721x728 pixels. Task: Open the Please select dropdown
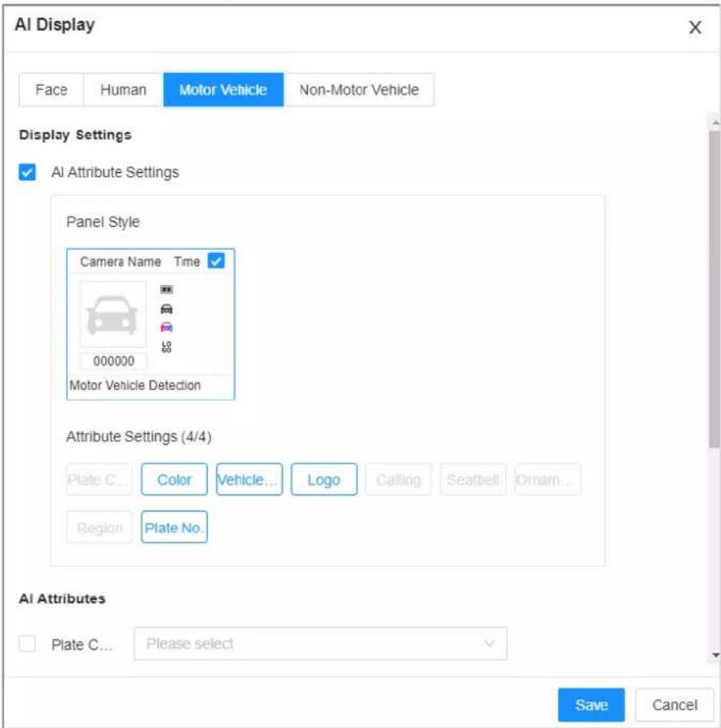coord(321,643)
